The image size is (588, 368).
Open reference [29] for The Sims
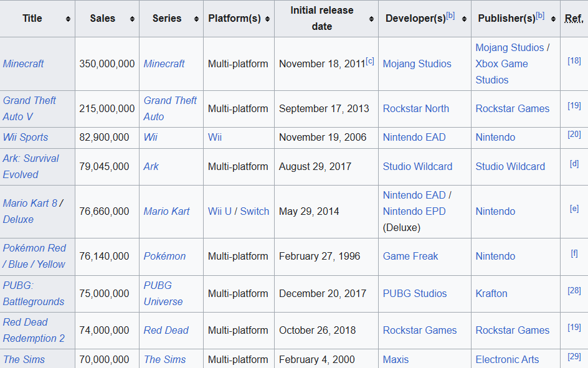(574, 356)
